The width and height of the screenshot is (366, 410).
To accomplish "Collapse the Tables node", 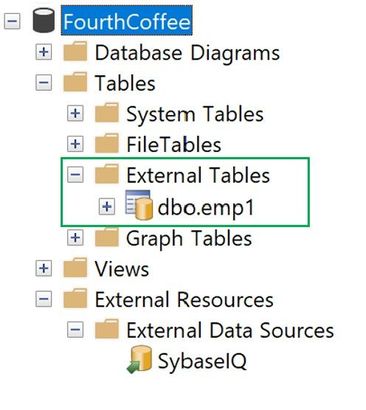I will coord(44,83).
